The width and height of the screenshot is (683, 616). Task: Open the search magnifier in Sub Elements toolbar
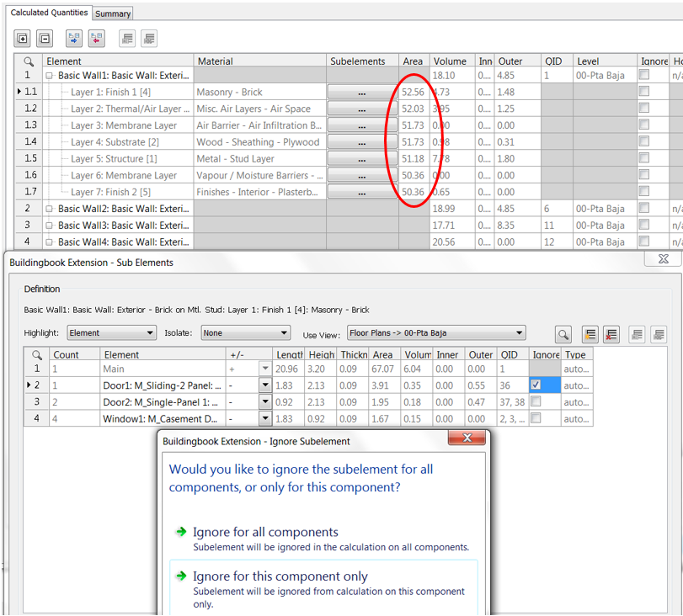(563, 334)
